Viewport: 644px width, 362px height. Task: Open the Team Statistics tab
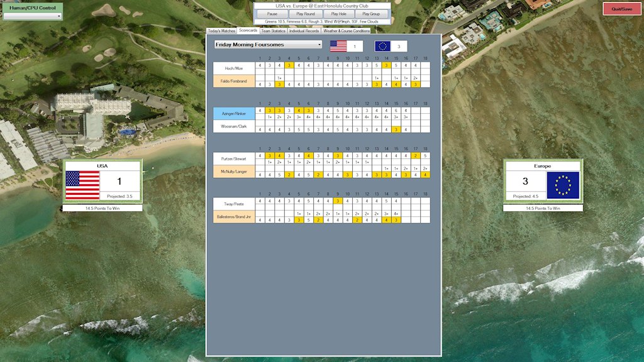(273, 31)
